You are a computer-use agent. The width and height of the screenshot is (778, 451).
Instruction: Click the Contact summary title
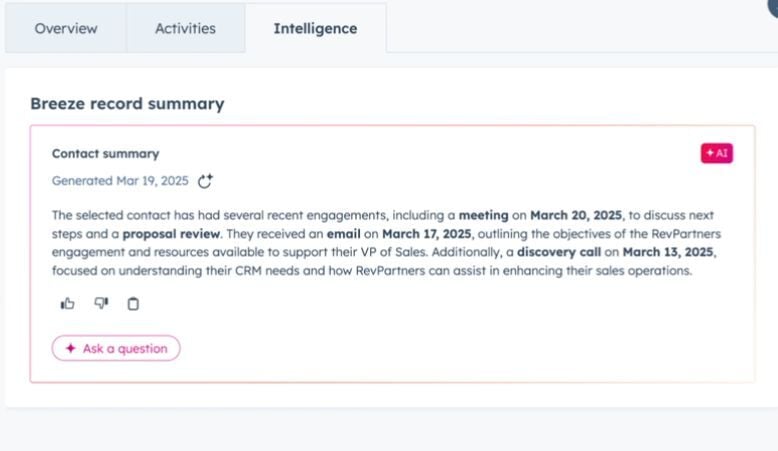(106, 154)
